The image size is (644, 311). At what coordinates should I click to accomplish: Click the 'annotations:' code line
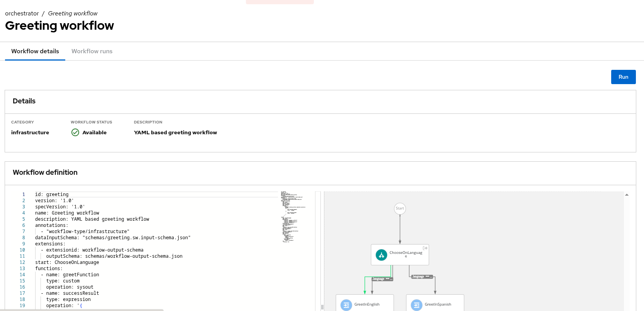pos(52,225)
